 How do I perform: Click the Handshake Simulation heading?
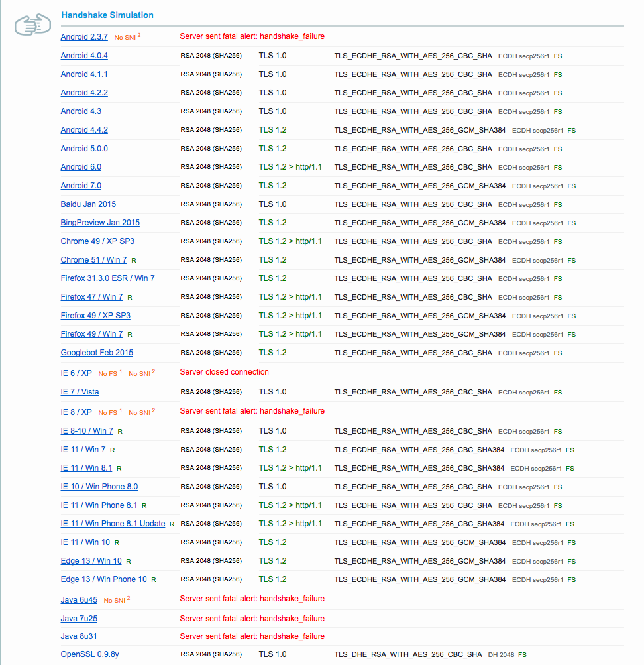[107, 15]
